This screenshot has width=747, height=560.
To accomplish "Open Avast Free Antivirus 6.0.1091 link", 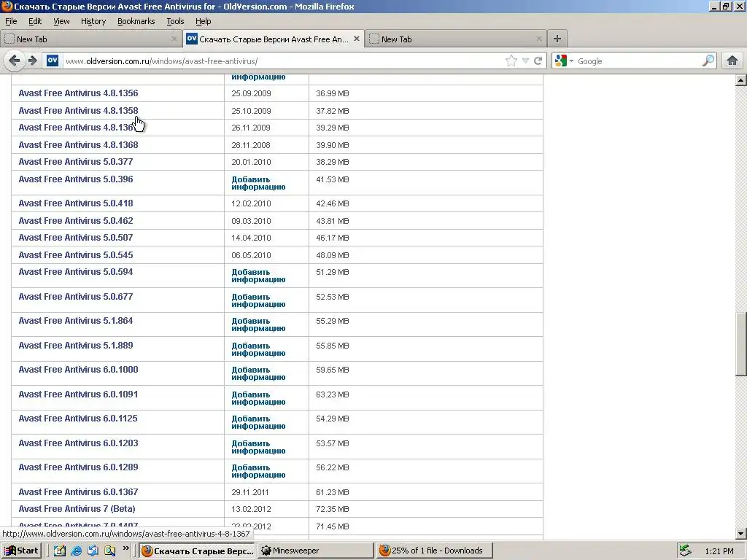I will (x=78, y=394).
